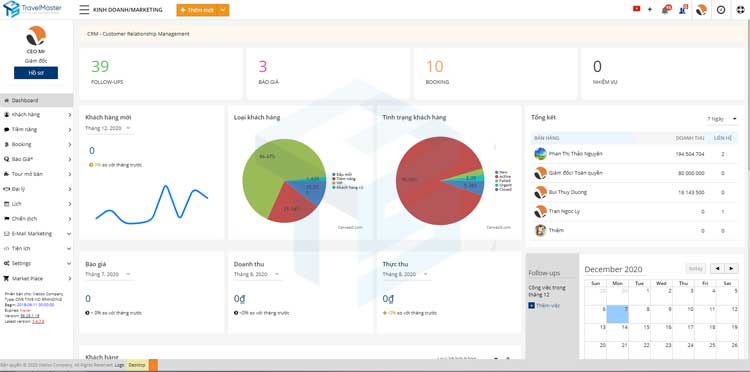
Task: Expand the Settings chevron arrow
Action: point(70,263)
